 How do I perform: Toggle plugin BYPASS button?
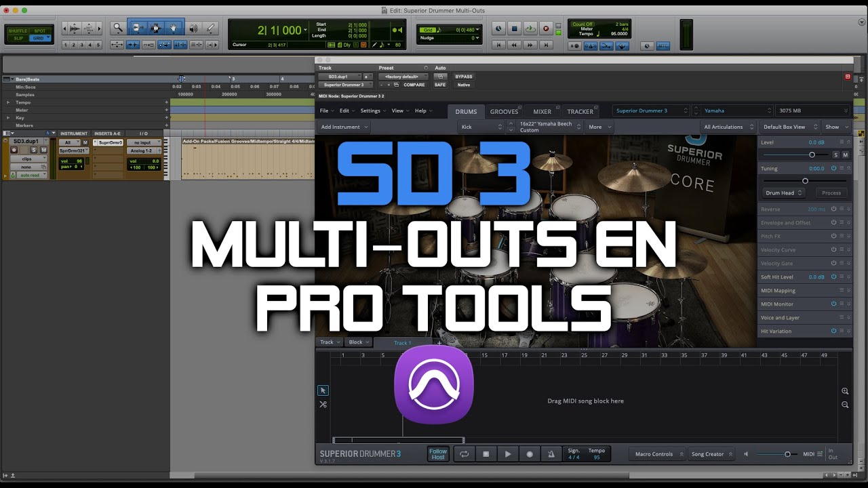464,77
